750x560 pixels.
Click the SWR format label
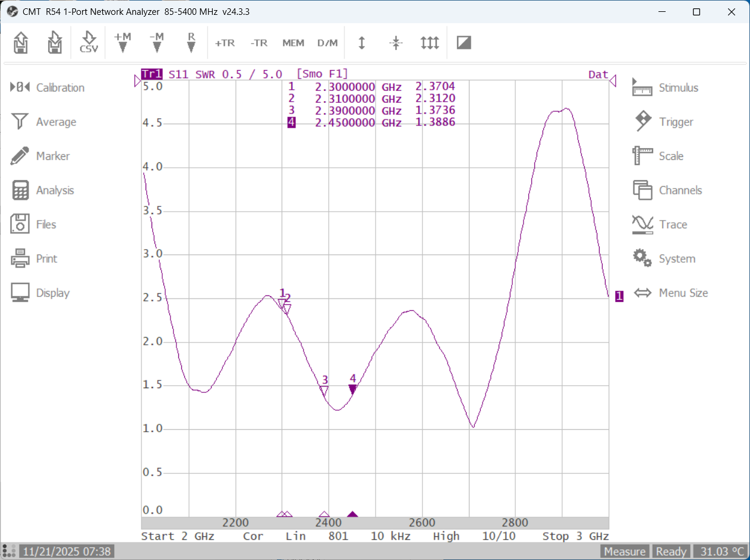click(206, 74)
